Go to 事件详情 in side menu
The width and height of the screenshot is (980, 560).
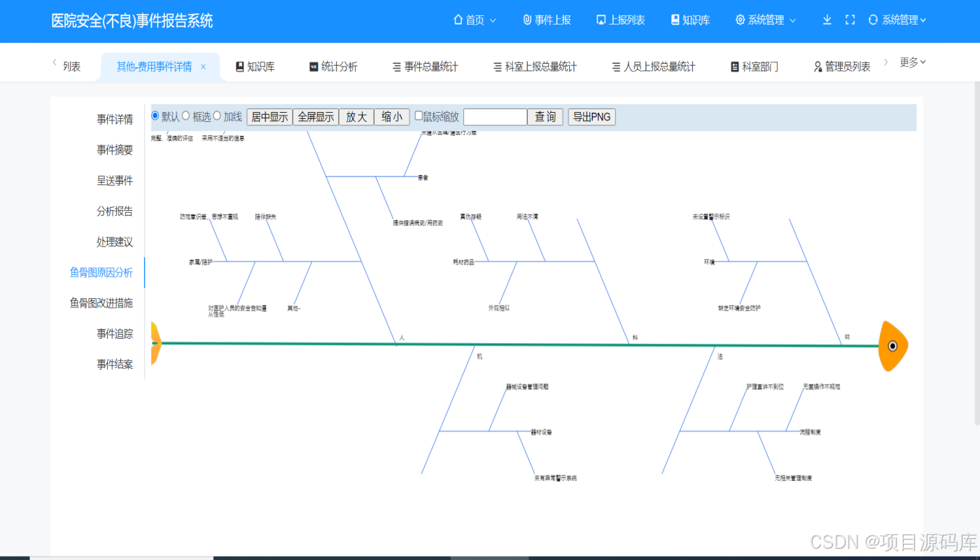click(115, 120)
